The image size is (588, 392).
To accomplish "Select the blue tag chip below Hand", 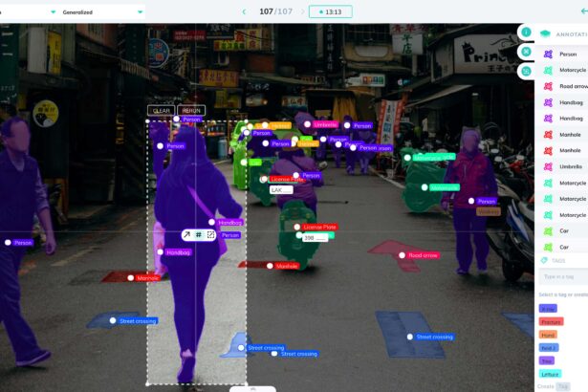I will (549, 348).
